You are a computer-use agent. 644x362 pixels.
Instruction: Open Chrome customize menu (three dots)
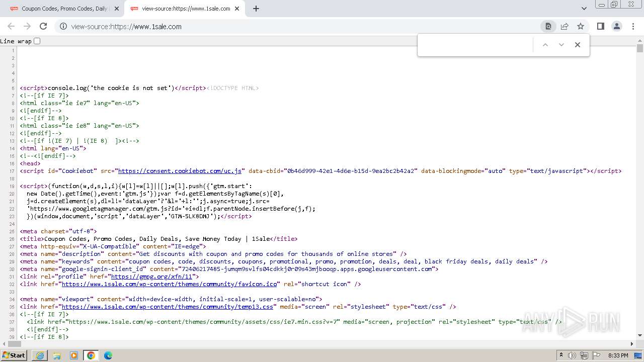point(633,26)
